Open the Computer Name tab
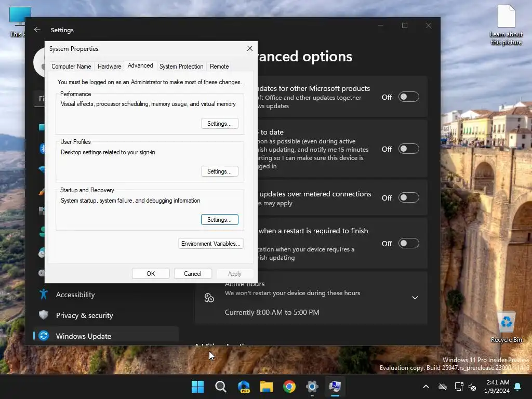Screen dimensions: 532x399 pyautogui.click(x=71, y=66)
